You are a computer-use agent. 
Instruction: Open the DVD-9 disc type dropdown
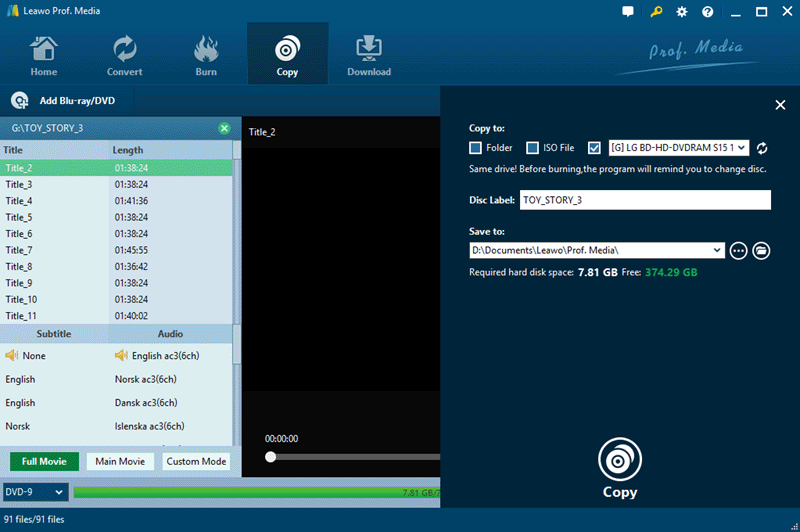(x=35, y=492)
